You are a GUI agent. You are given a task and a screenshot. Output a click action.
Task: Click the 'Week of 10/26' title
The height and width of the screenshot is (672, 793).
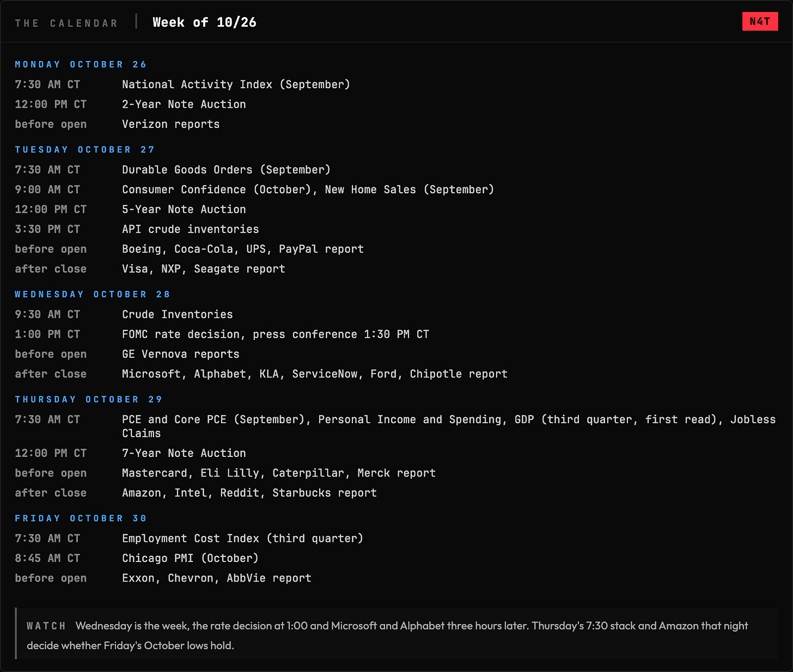[x=204, y=22]
